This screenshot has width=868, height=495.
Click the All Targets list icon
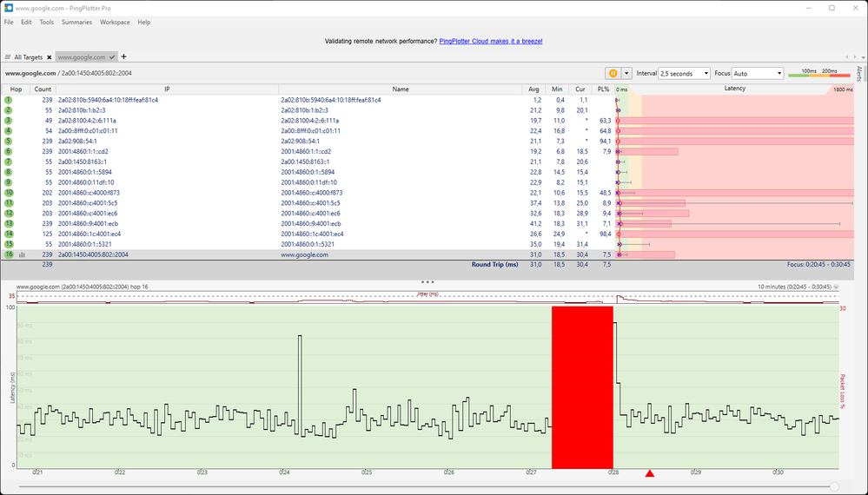point(8,57)
